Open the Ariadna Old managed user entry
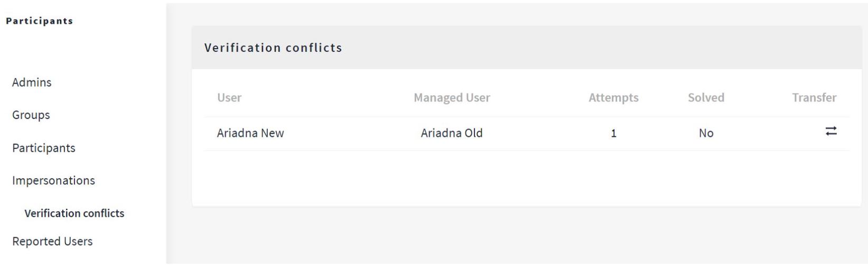Viewport: 868px width, 269px height. pos(452,133)
